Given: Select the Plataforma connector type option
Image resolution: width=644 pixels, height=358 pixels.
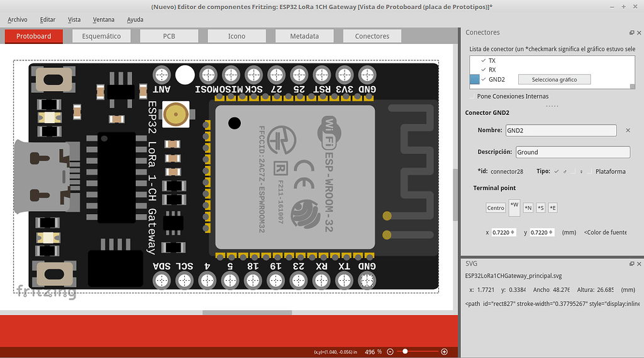Looking at the screenshot, I should 591,171.
